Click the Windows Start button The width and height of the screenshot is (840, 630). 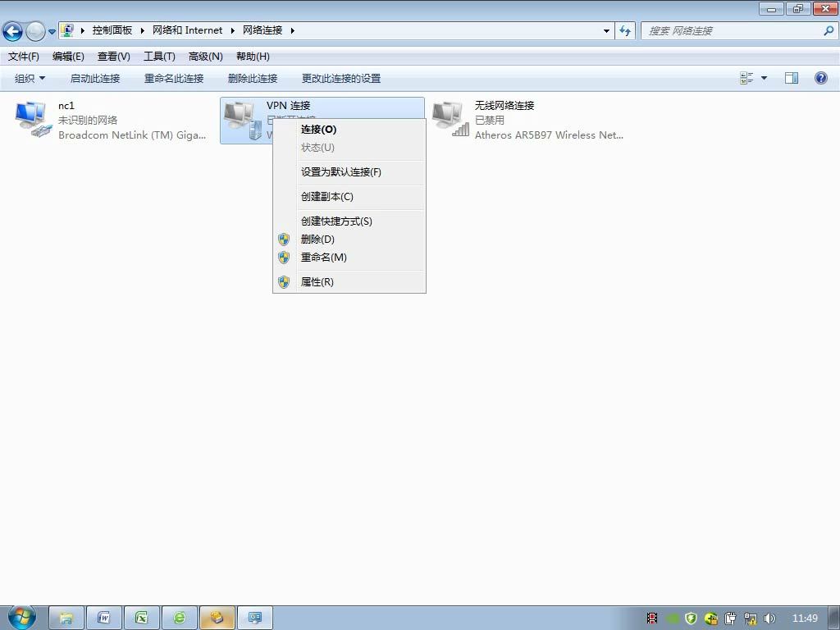click(x=22, y=617)
